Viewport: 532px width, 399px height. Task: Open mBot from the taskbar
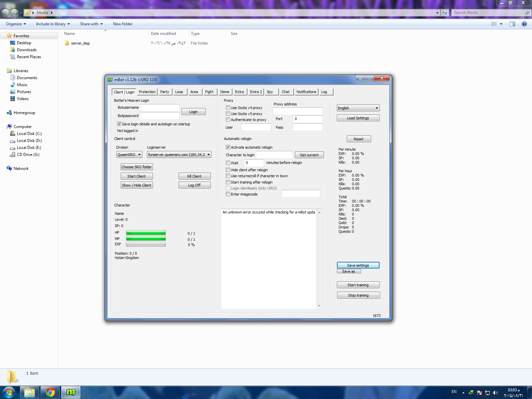tap(70, 392)
